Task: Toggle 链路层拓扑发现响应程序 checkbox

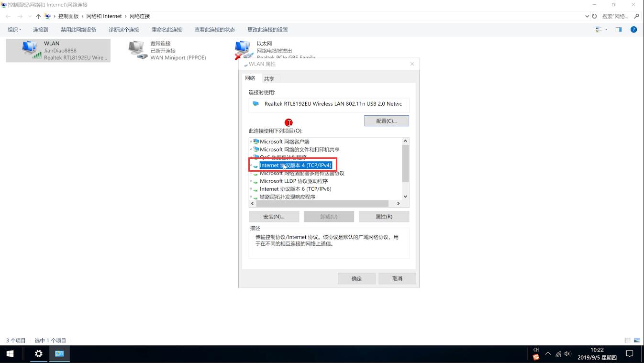Action: 251,197
